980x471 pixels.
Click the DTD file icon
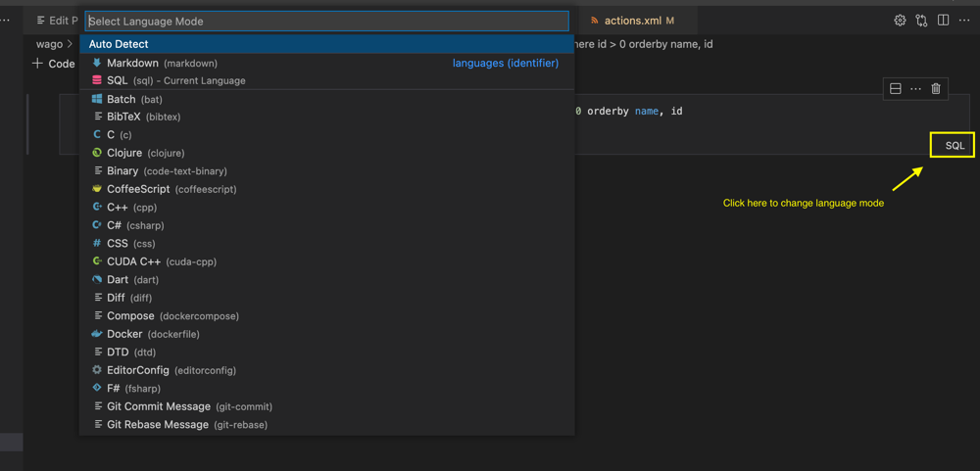(97, 352)
